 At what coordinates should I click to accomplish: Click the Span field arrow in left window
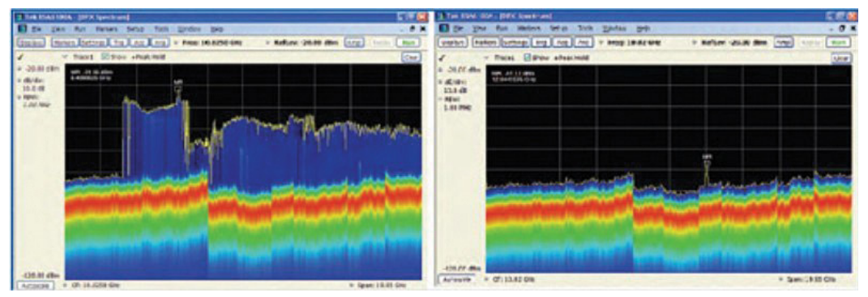pos(352,286)
